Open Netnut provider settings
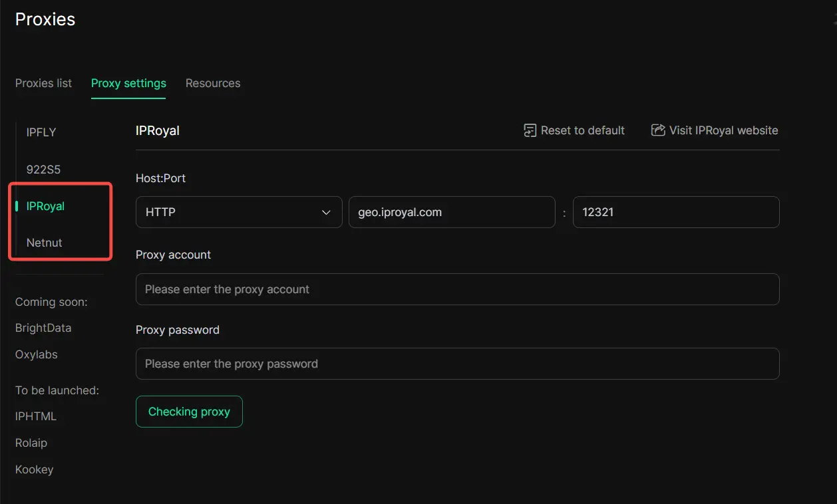837x504 pixels. (x=44, y=243)
